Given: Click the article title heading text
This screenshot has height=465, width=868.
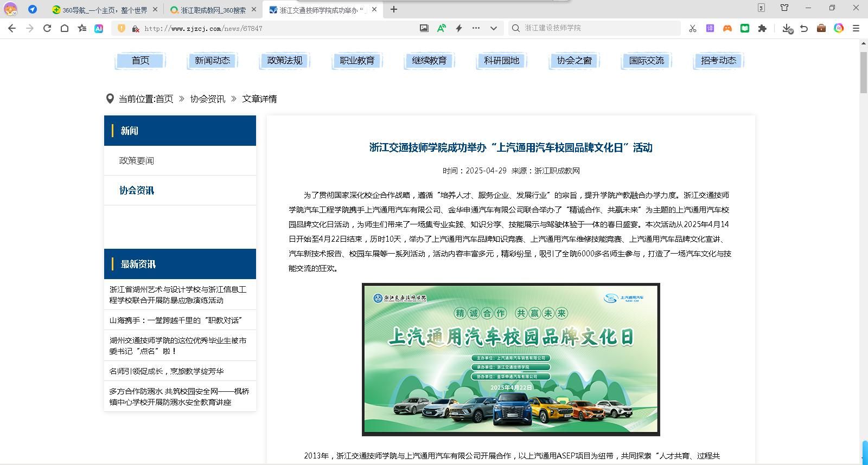Looking at the screenshot, I should coord(511,148).
